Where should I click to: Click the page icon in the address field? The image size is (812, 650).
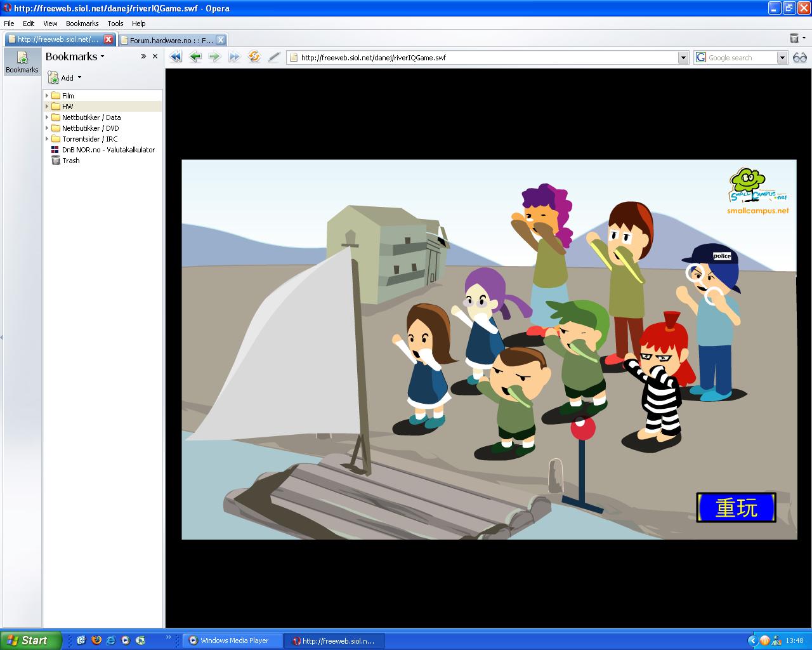point(293,58)
